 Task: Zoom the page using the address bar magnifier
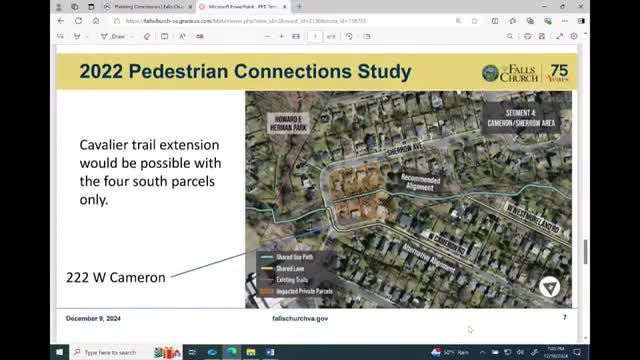coord(458,21)
